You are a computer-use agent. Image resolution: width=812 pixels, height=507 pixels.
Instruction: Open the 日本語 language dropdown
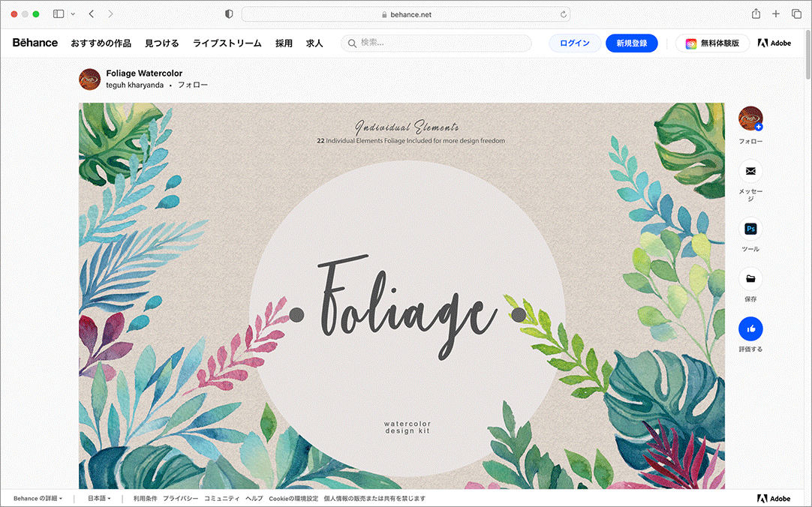[x=99, y=499]
